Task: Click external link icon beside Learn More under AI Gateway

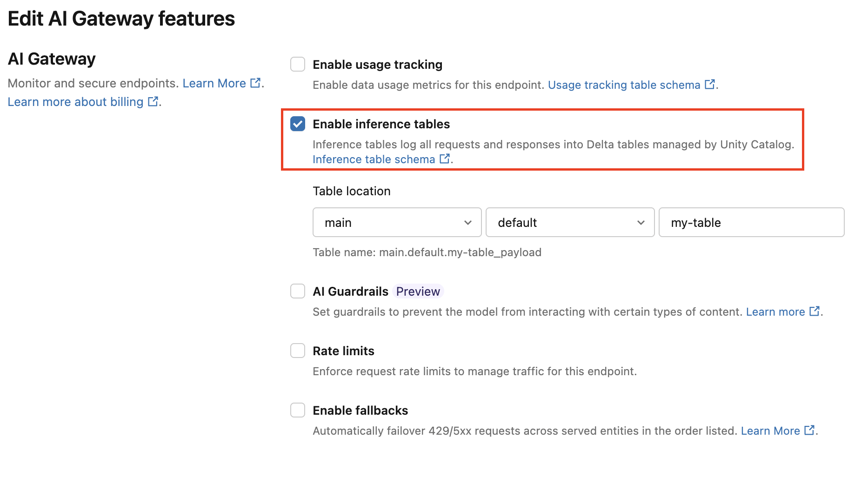Action: coord(255,83)
